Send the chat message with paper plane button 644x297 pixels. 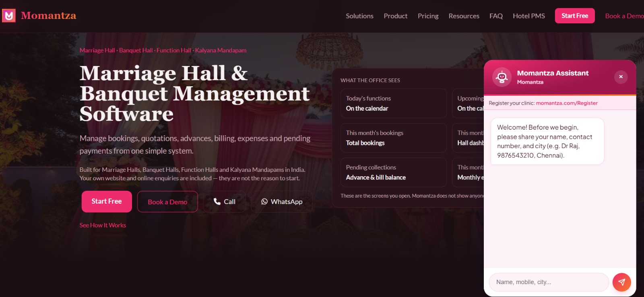coord(622,282)
